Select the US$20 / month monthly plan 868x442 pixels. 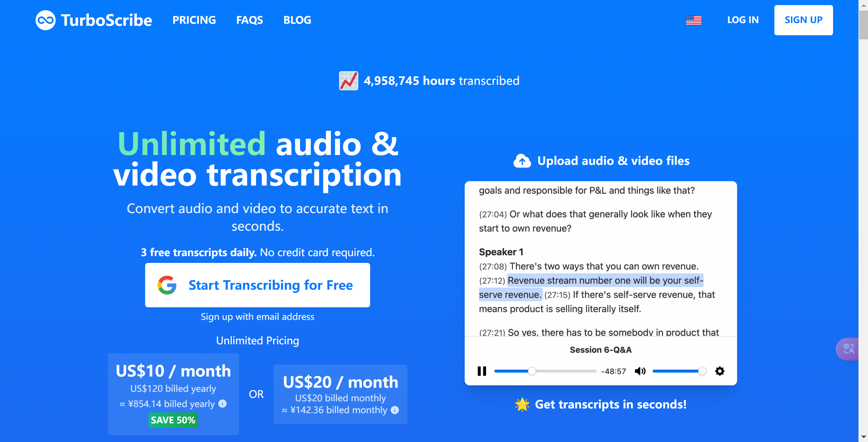(x=340, y=394)
